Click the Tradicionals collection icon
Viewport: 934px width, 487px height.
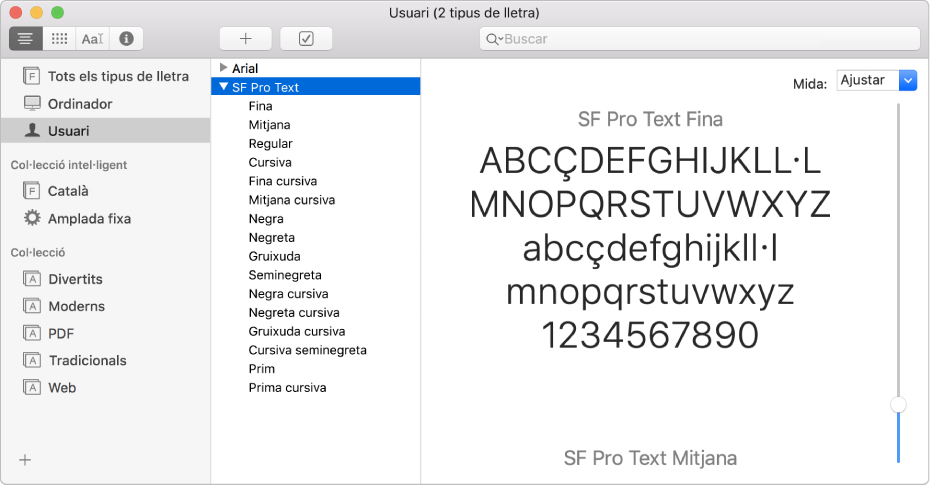pyautogui.click(x=32, y=360)
